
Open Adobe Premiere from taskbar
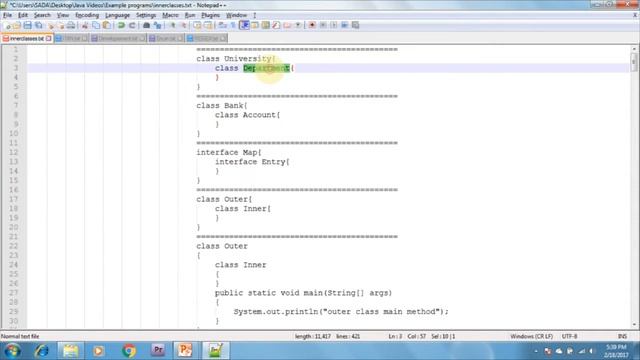[158, 351]
